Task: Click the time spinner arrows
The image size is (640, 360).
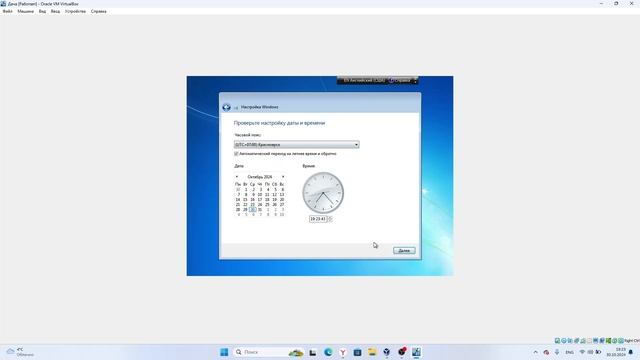Action: click(330, 219)
